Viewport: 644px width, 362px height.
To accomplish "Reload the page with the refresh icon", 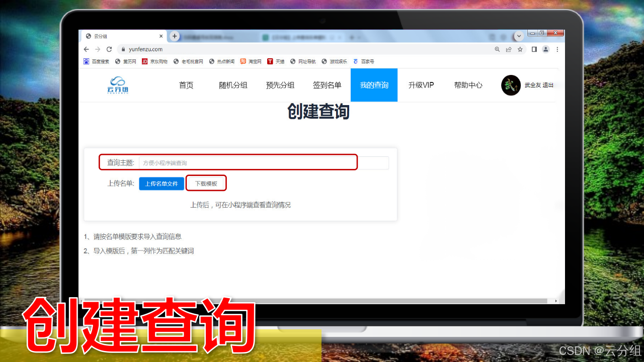I will click(x=109, y=49).
